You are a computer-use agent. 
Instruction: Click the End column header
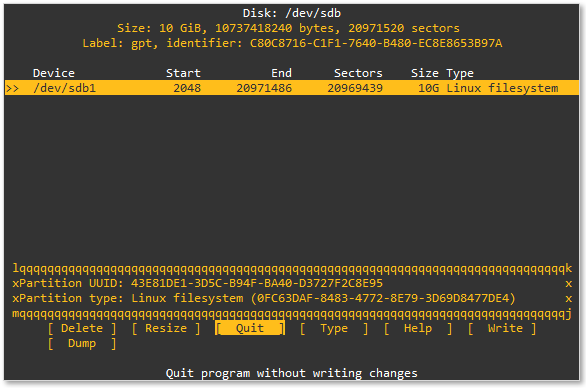tap(281, 73)
